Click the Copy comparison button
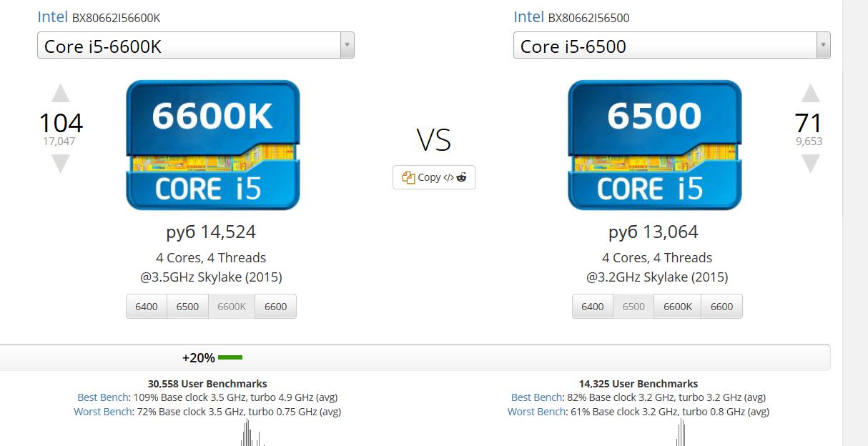Image resolution: width=868 pixels, height=446 pixels. tap(434, 177)
